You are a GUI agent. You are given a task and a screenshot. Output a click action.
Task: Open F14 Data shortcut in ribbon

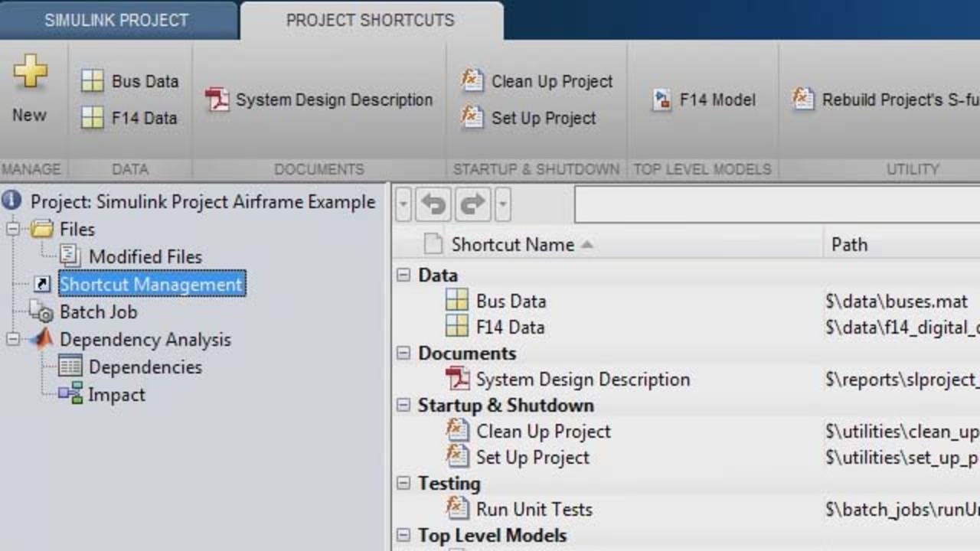click(x=130, y=118)
